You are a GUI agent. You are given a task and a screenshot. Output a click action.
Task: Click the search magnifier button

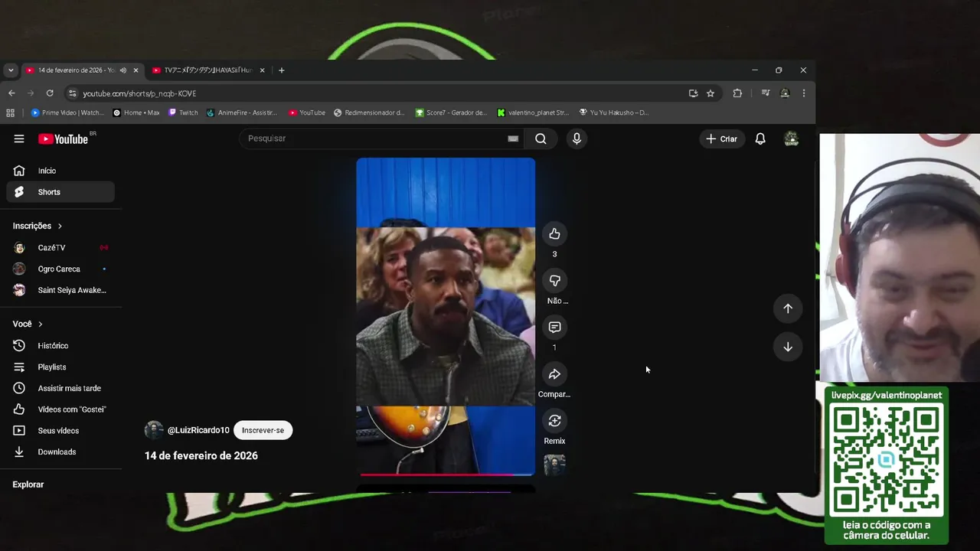click(x=541, y=139)
